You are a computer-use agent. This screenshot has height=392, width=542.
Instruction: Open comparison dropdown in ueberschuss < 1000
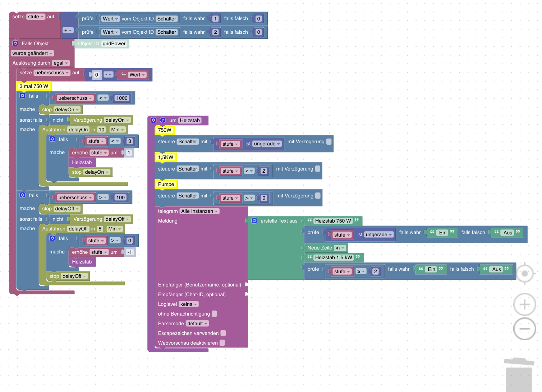[103, 98]
